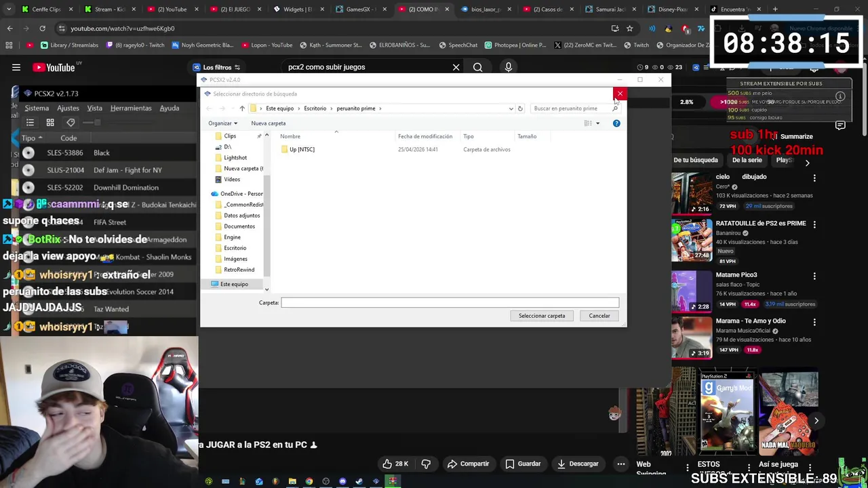Open the Herramientas menu in PCSX2
Image resolution: width=868 pixels, height=488 pixels.
click(131, 108)
